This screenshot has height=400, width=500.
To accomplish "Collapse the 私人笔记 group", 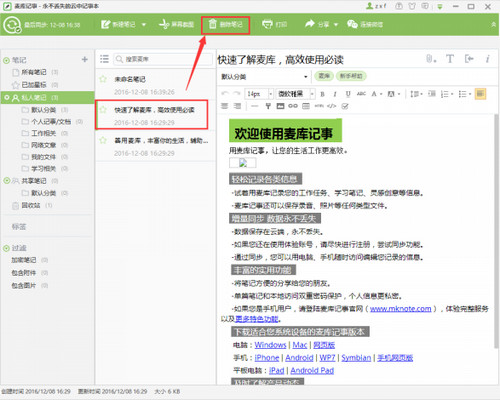I will click(x=6, y=98).
